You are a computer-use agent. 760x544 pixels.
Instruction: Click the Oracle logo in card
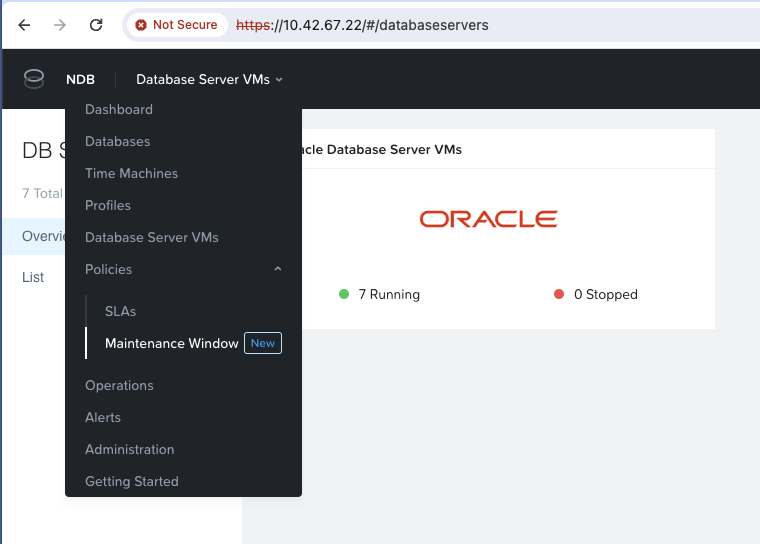click(489, 219)
